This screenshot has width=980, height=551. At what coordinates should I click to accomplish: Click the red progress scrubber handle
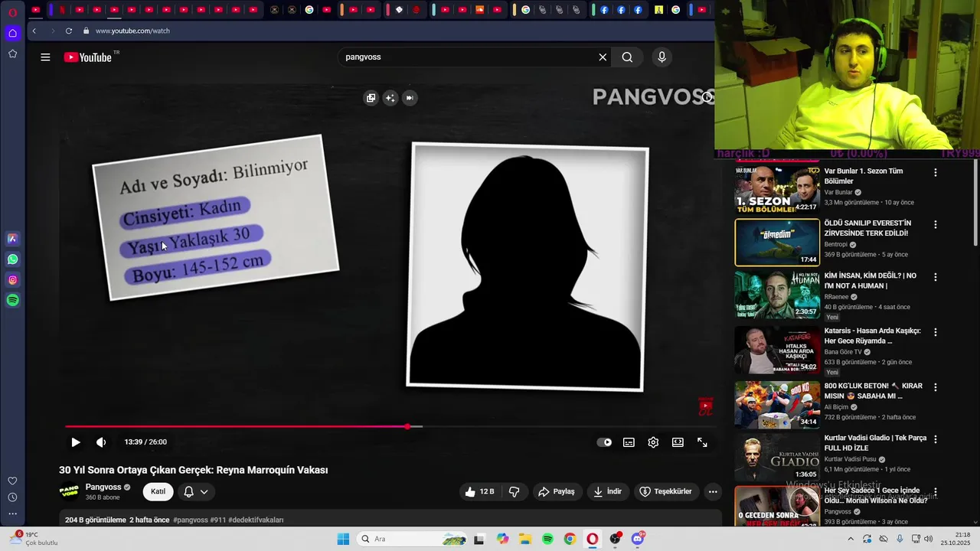tap(407, 426)
